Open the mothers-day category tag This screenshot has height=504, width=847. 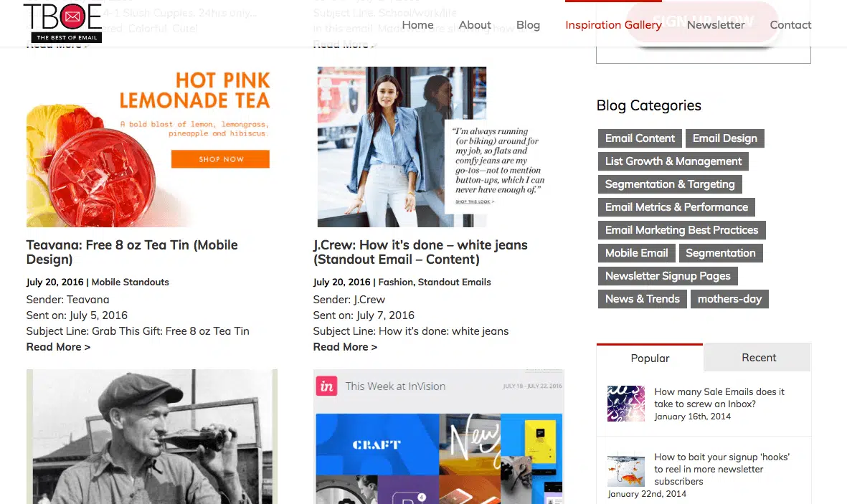(x=729, y=299)
